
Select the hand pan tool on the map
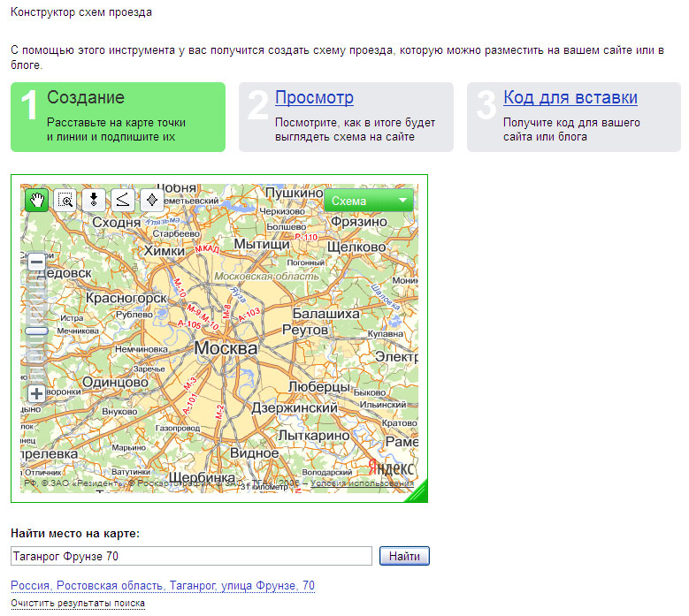37,201
